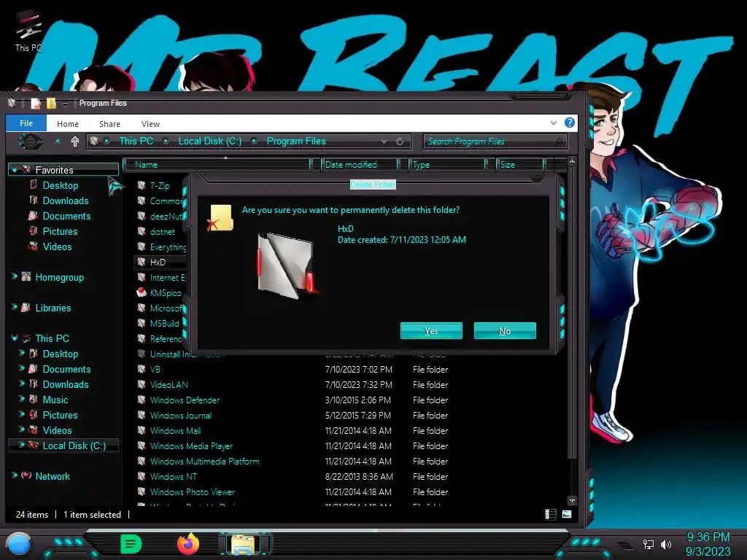Click the refresh icon in address bar
Viewport: 747px width, 560px height.
click(400, 141)
